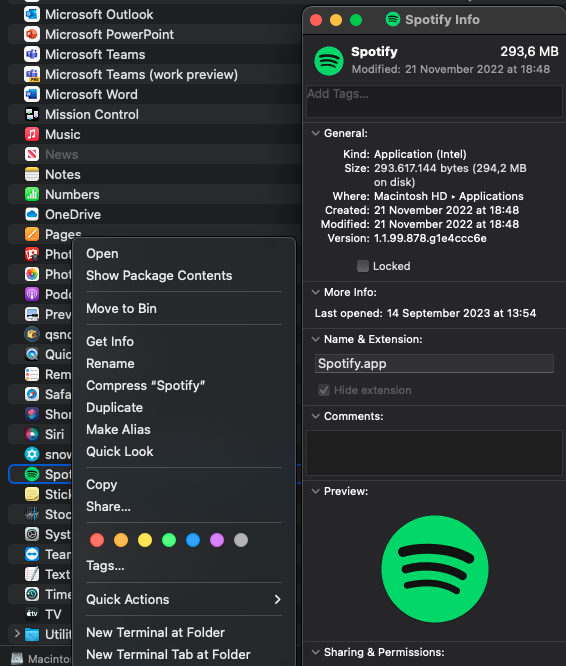
Task: Click the Microsoft Teams (work preview) icon
Action: pyautogui.click(x=32, y=74)
